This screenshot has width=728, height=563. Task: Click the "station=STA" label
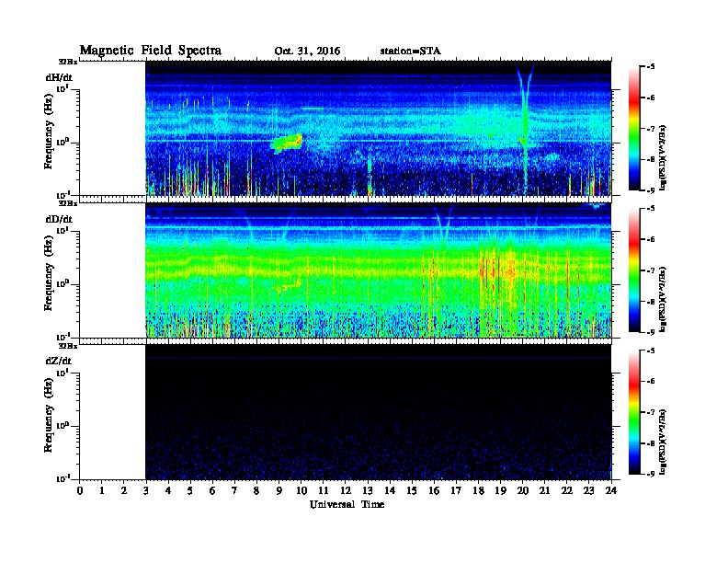coord(410,52)
